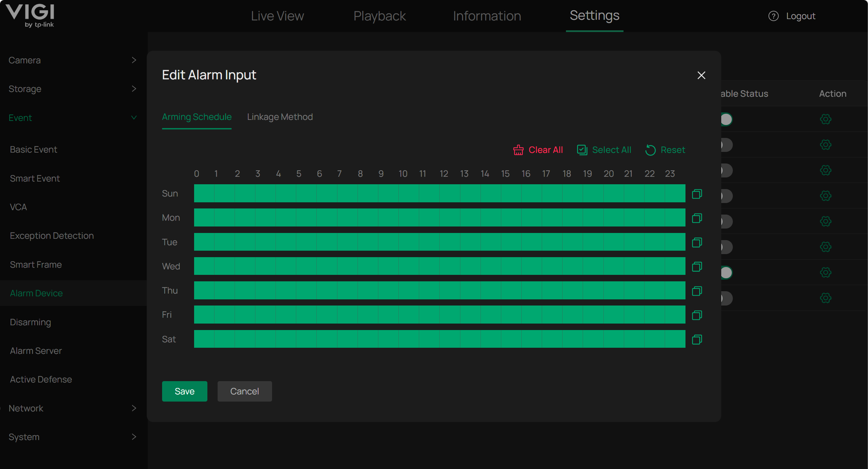
Task: Copy the Wednesday arming schedule
Action: click(x=696, y=267)
